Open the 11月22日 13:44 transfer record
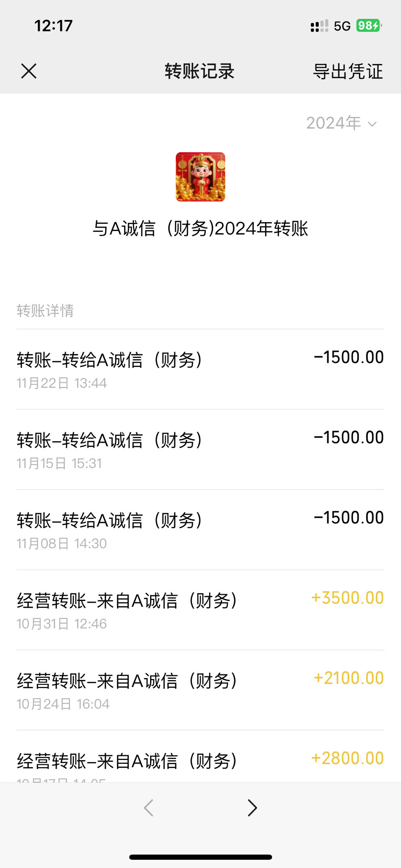The image size is (401, 868). [x=200, y=369]
